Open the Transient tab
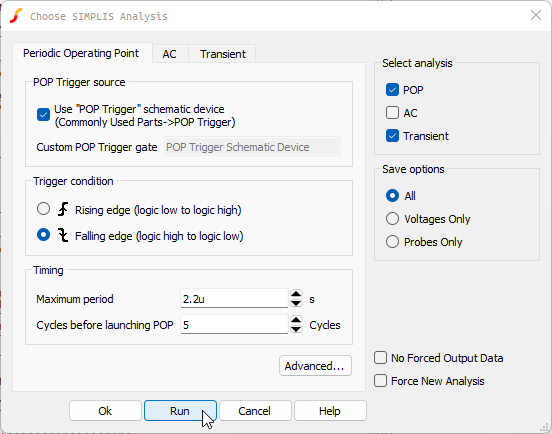 tap(222, 54)
